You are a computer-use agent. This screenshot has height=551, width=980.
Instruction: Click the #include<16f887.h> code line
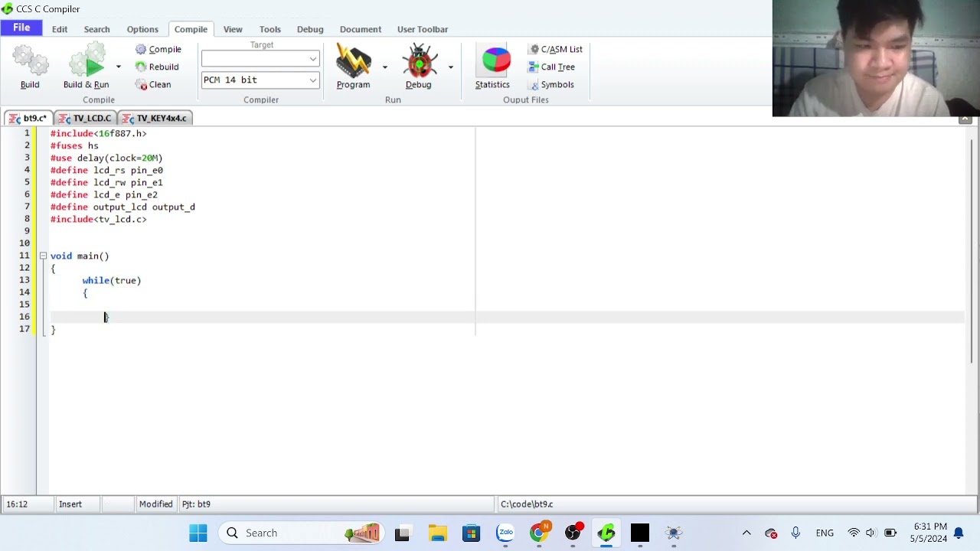(98, 133)
